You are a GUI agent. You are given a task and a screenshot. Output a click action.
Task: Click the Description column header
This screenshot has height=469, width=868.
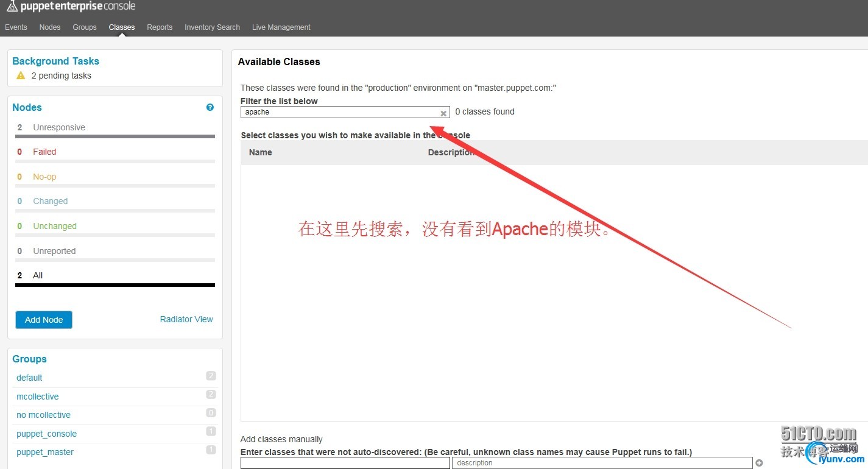451,152
